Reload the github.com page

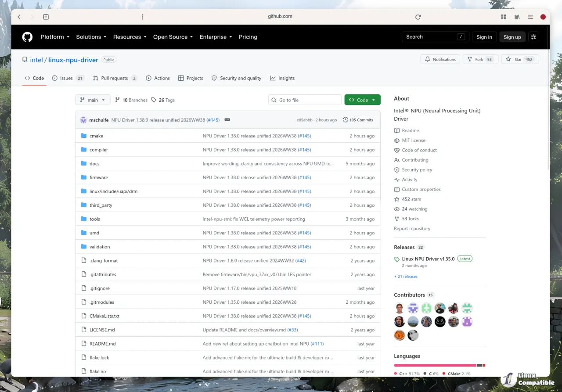(418, 17)
